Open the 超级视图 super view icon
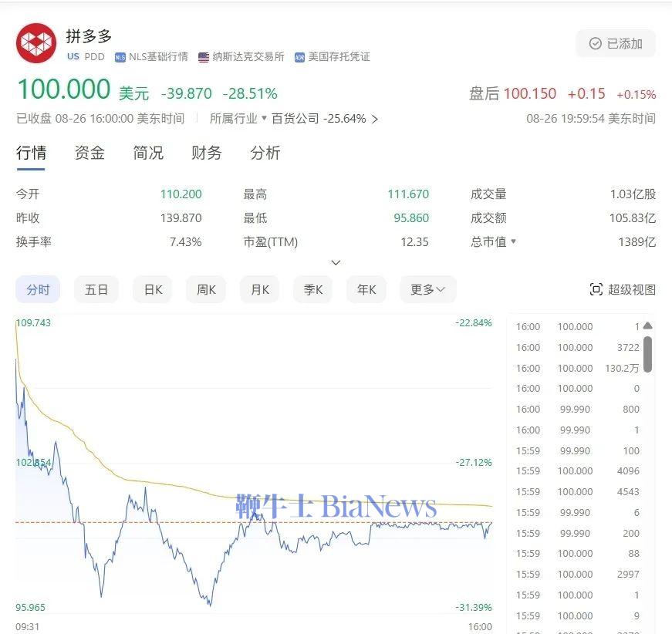This screenshot has width=672, height=634. [596, 289]
